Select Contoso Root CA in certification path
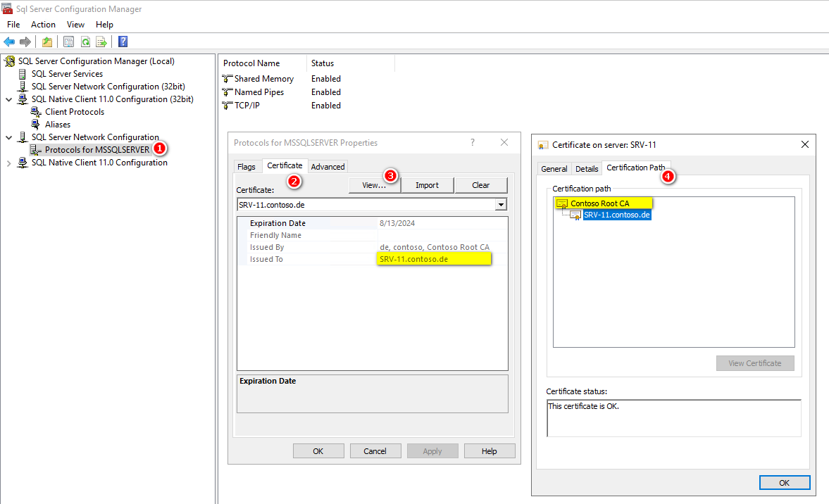The height and width of the screenshot is (504, 829). point(600,203)
